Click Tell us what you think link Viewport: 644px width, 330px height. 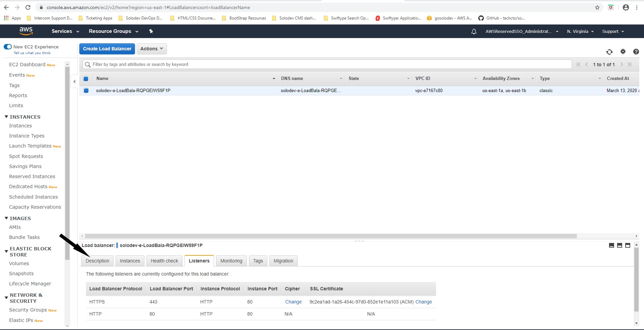click(32, 53)
